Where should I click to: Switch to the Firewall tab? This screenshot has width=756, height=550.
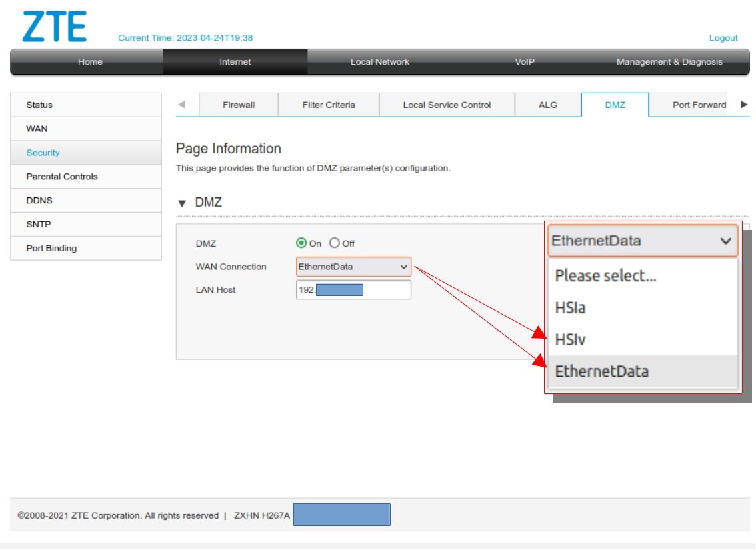coord(239,105)
